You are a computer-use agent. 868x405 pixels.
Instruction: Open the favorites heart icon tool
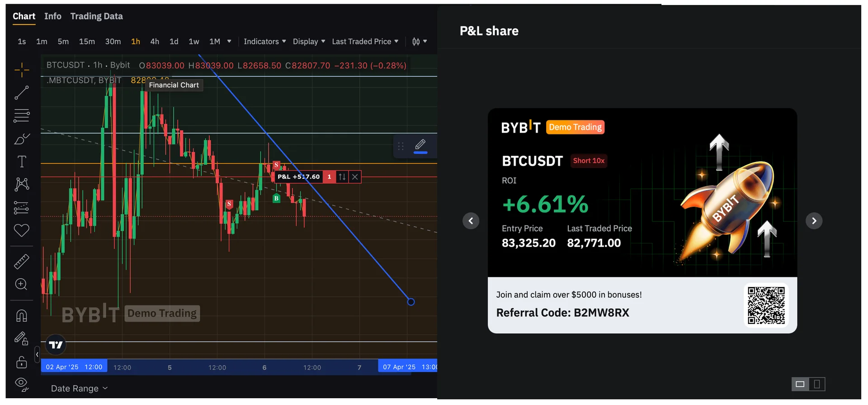22,230
